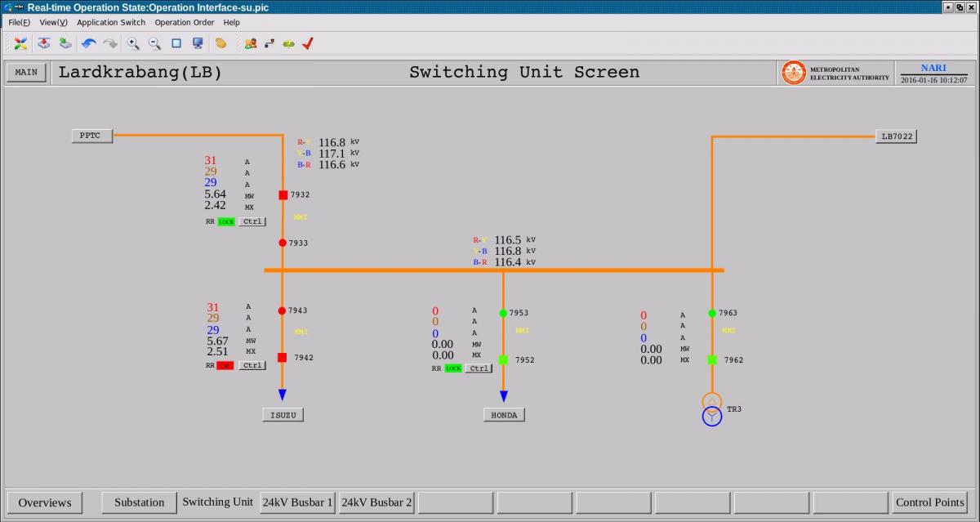Click the Metropolitan Electricity Authority logo
Viewport: 980px width, 522px height.
[794, 73]
